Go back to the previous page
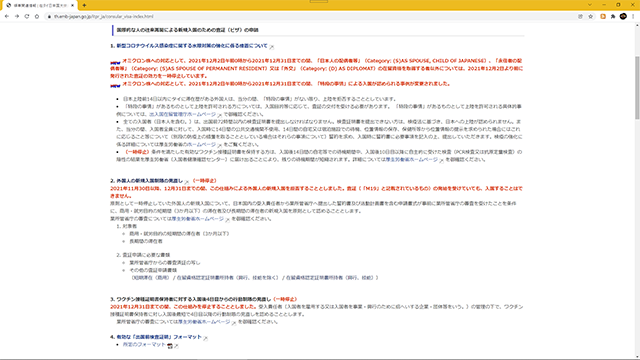 [7, 16]
